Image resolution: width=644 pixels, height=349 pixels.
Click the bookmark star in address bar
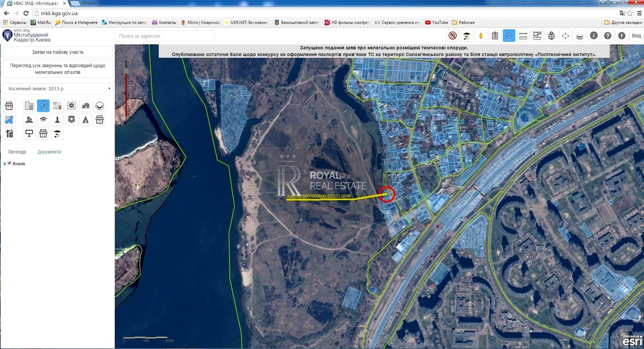(x=630, y=13)
